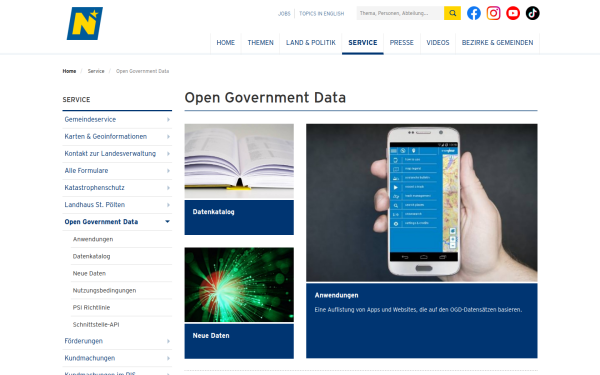Screen dimensions: 600x375
Task: Expand the Gemeindeservice chevron
Action: 168,120
